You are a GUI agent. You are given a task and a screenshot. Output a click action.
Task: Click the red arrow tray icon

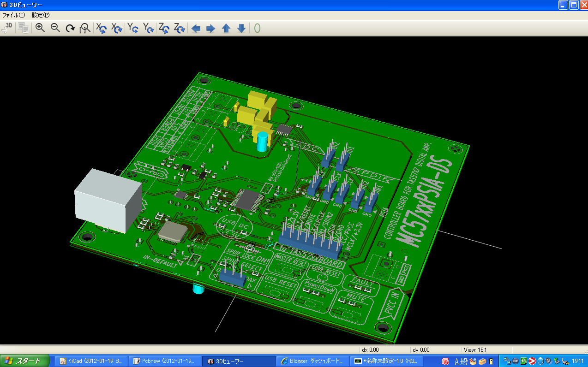pyautogui.click(x=531, y=361)
